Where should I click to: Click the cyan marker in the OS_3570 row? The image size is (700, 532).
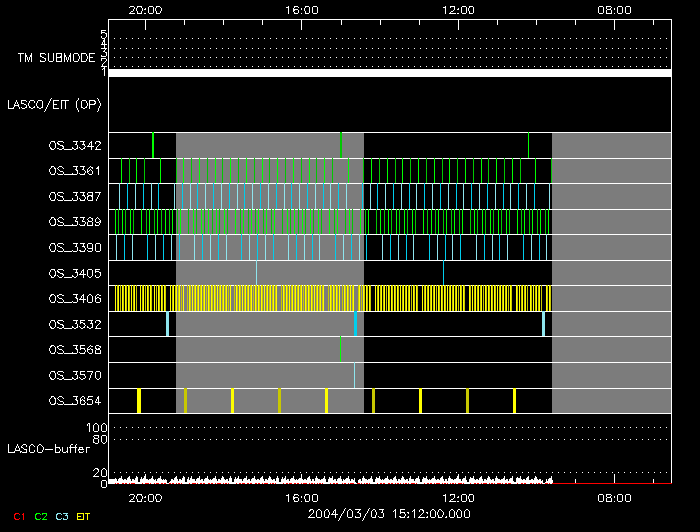pos(354,375)
